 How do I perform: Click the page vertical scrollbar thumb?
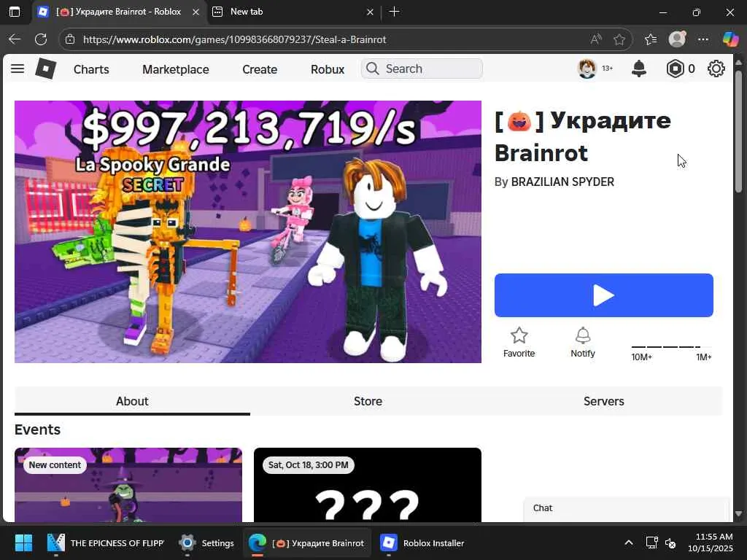pyautogui.click(x=738, y=131)
